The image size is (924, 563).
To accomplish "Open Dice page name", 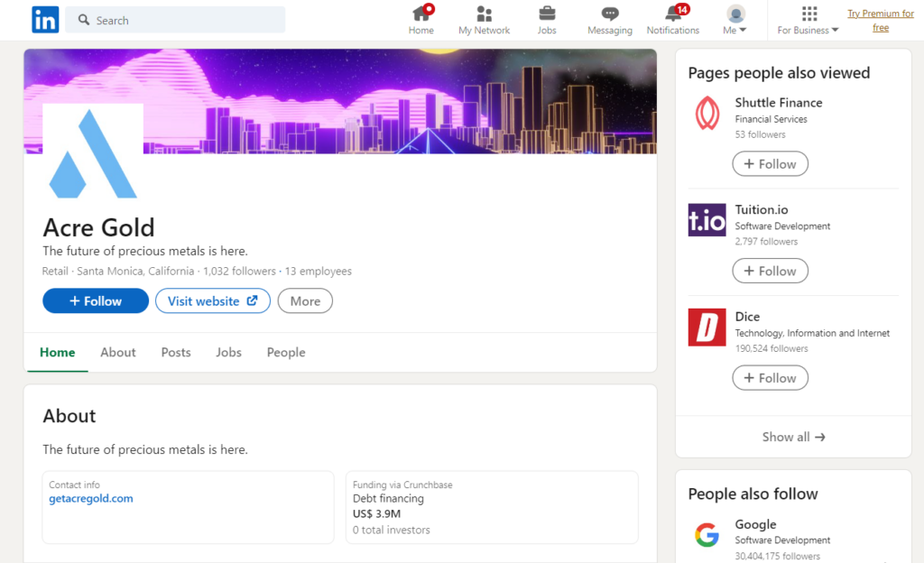I will (x=747, y=317).
